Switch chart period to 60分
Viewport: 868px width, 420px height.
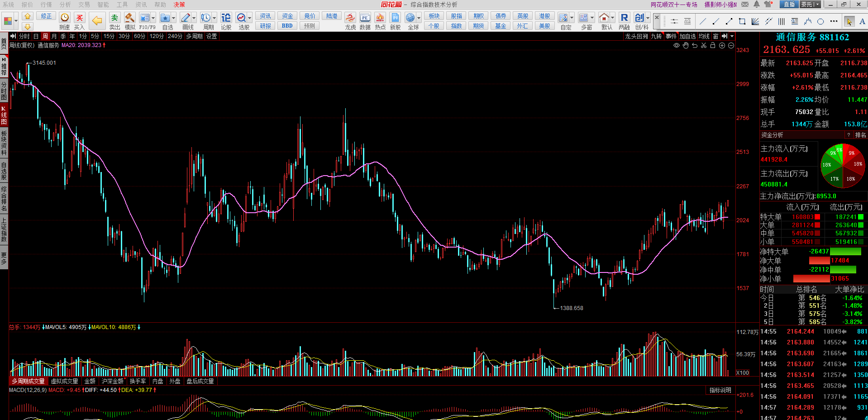click(140, 36)
